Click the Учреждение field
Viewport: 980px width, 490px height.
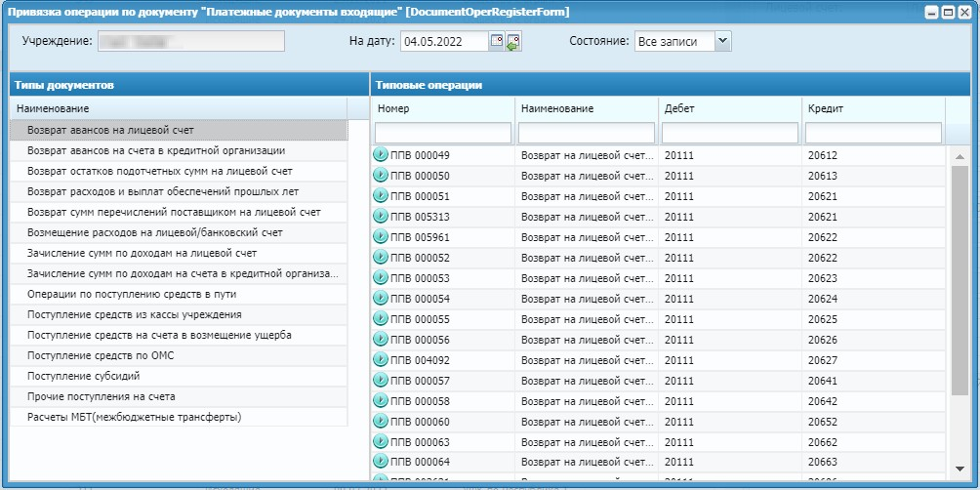tap(190, 41)
